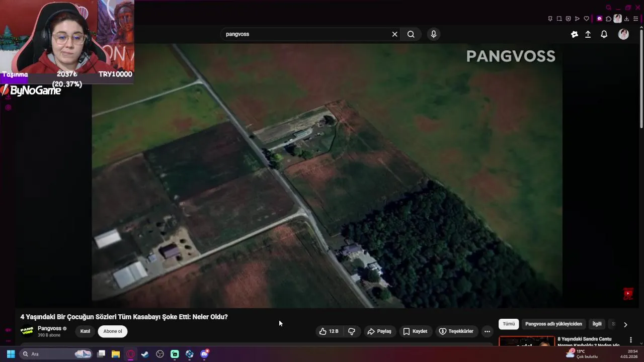Image resolution: width=644 pixels, height=362 pixels.
Task: Open the extensions puzzle icon
Action: tap(608, 19)
